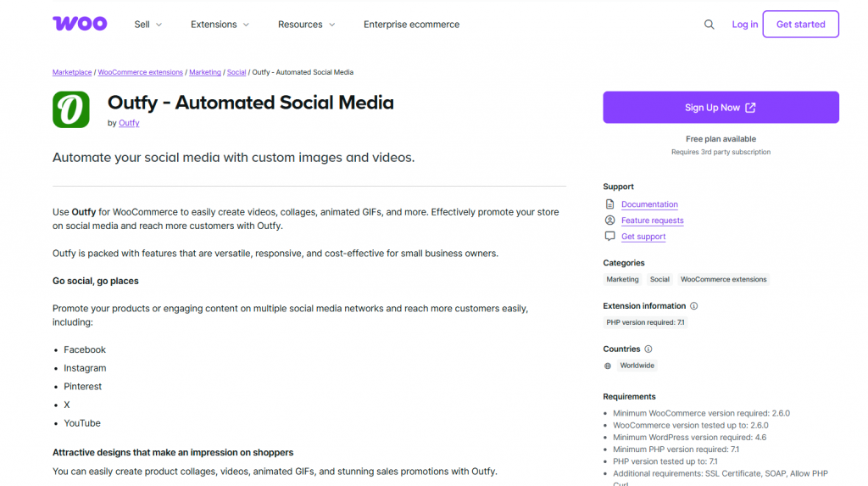Click Minimum PHP version required: 7.1
Image resolution: width=868 pixels, height=486 pixels.
click(x=676, y=450)
